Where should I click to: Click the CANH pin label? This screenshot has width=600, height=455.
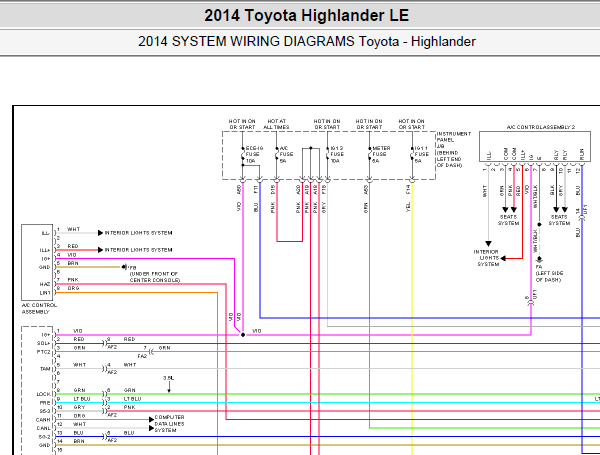click(x=43, y=419)
